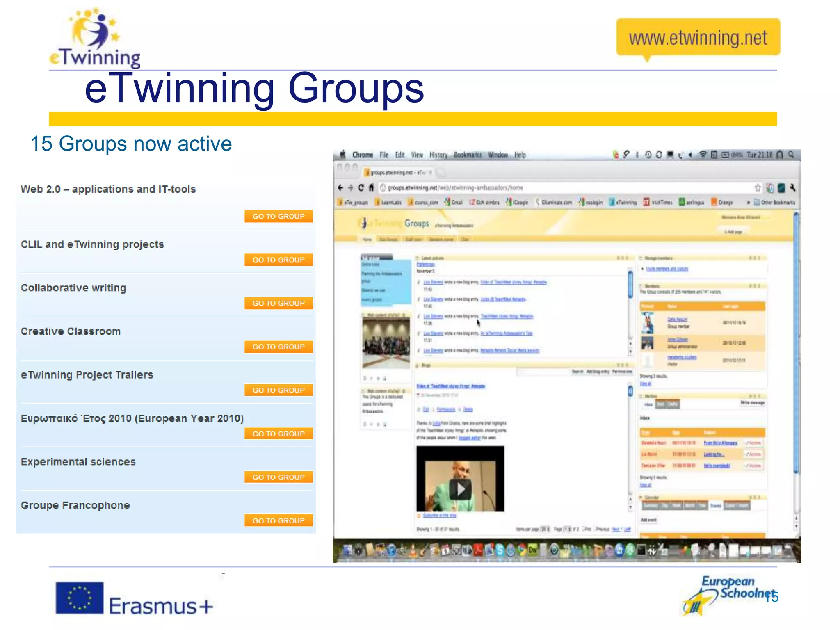The height and width of the screenshot is (630, 840).
Task: Play the embedded blog video
Action: coord(460,489)
